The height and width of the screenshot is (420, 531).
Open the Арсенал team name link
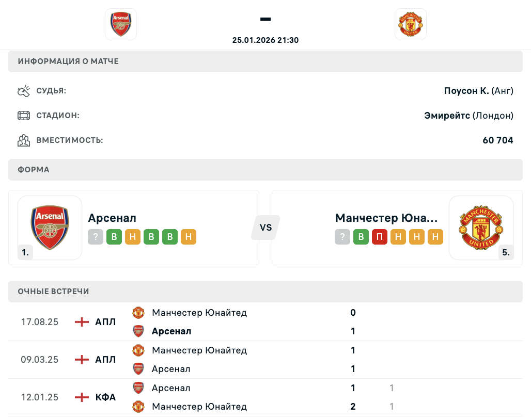coord(112,218)
